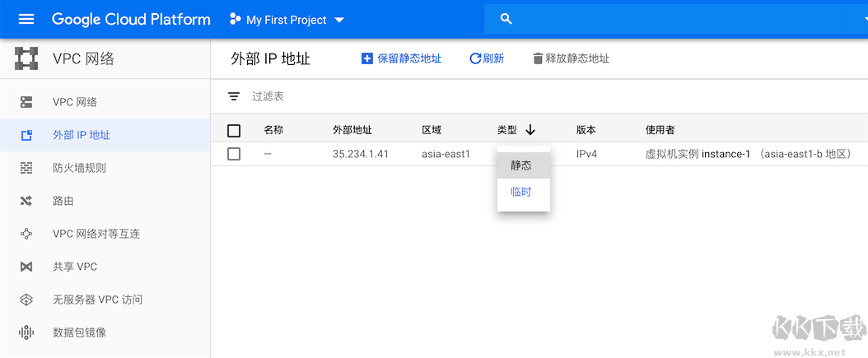Click the 外部 IP 地址 sidebar icon
868x358 pixels.
coord(26,135)
